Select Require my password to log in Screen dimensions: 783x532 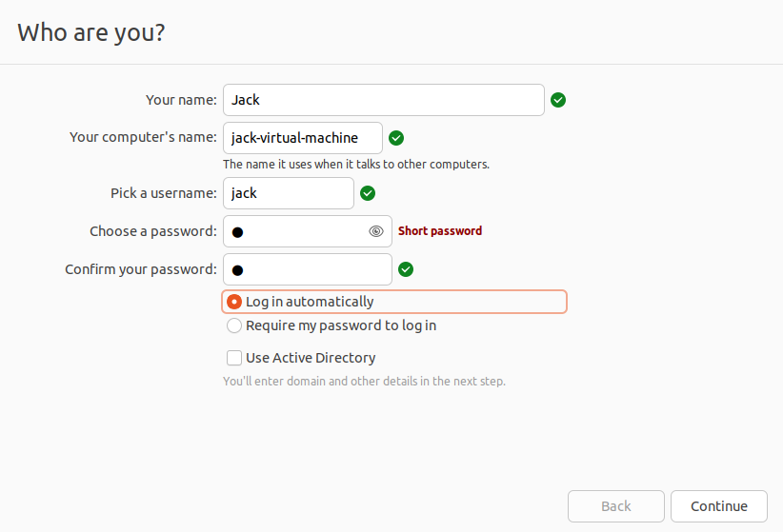[x=234, y=325]
